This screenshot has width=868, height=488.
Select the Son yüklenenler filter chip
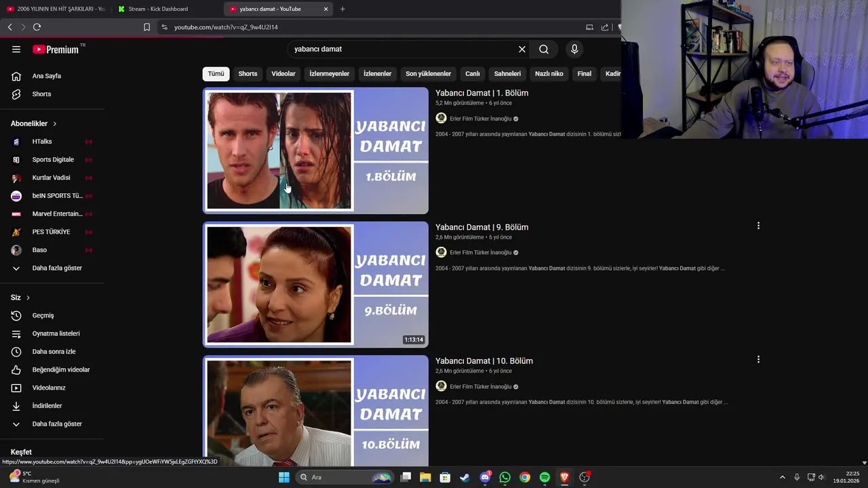[428, 74]
